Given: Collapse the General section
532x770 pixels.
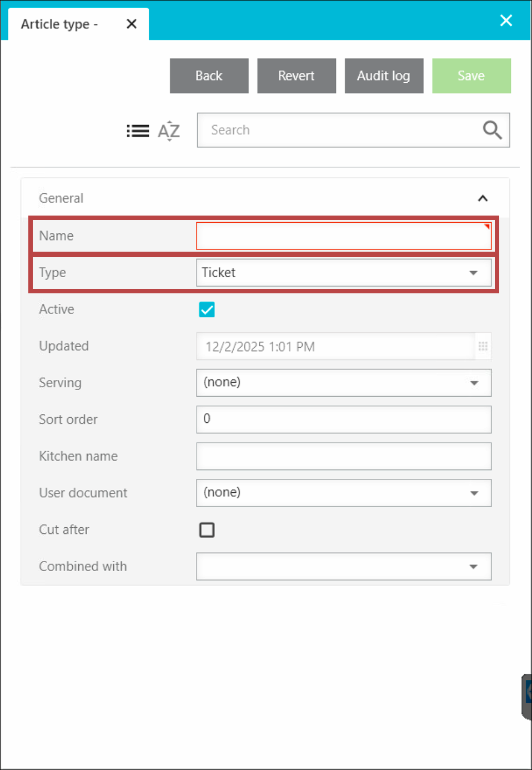Looking at the screenshot, I should [483, 198].
